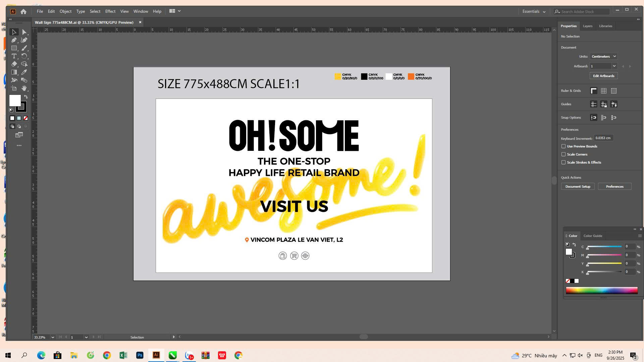
Task: Click the Preferences quick action button
Action: point(615,187)
